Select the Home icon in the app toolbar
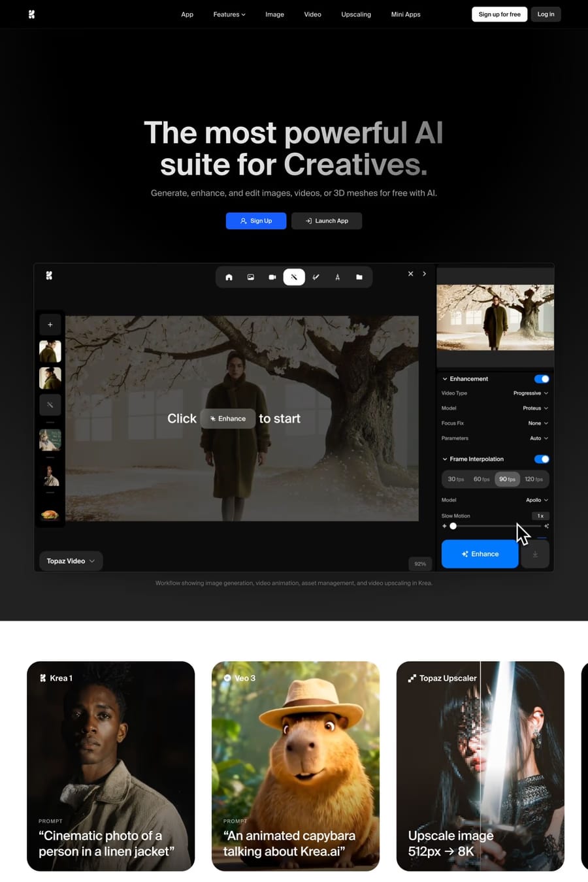 229,277
